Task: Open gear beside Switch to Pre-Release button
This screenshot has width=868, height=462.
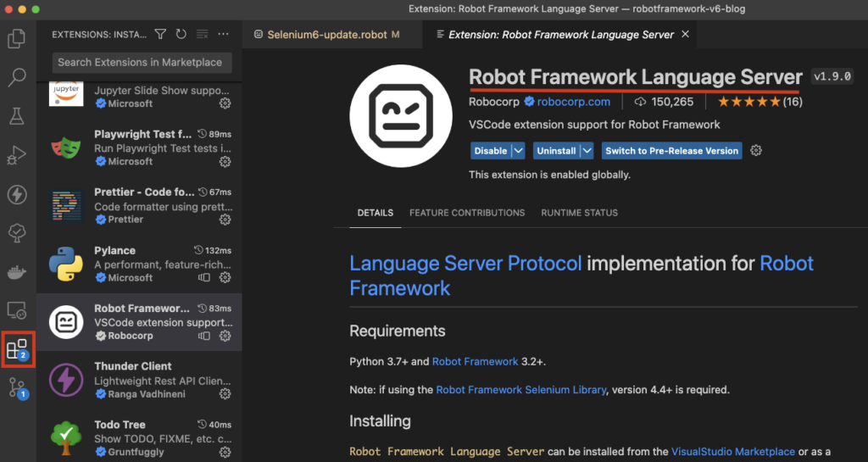Action: 756,151
